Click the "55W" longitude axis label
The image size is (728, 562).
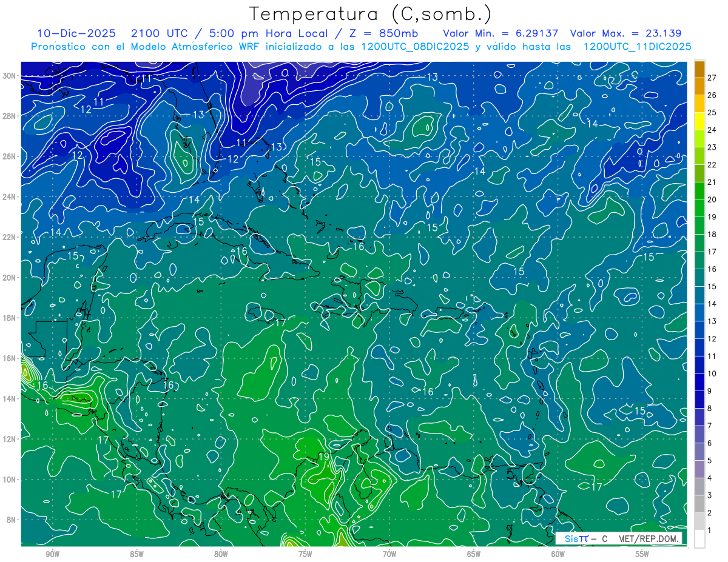pos(642,554)
